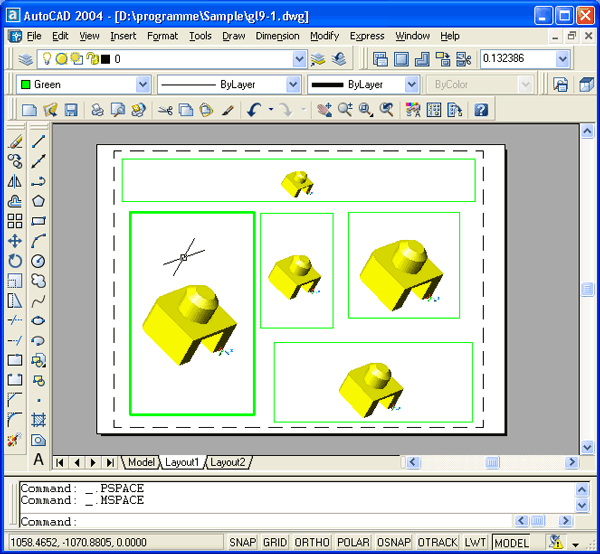Click the MODEL button in status bar
600x554 pixels.
click(x=512, y=542)
